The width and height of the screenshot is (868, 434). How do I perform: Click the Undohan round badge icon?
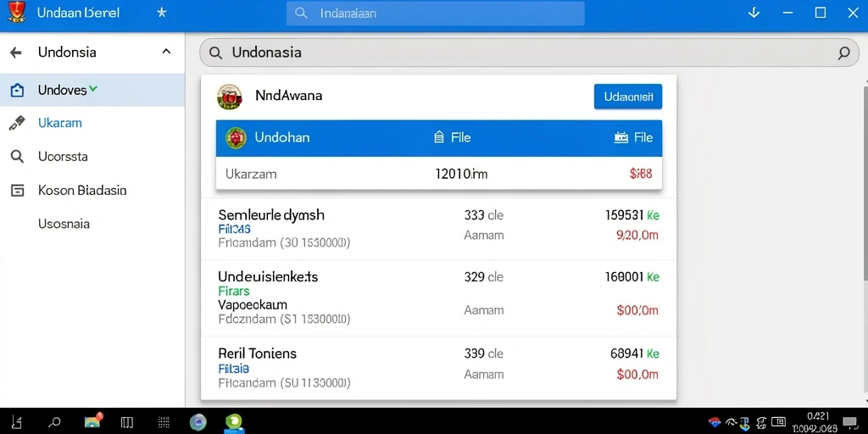pos(236,138)
